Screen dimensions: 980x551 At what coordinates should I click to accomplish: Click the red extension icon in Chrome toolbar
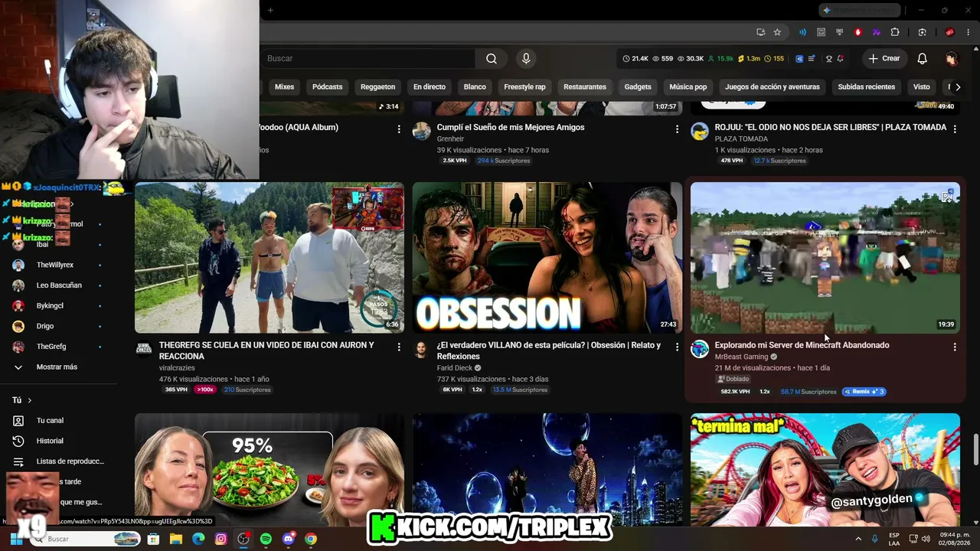(857, 32)
